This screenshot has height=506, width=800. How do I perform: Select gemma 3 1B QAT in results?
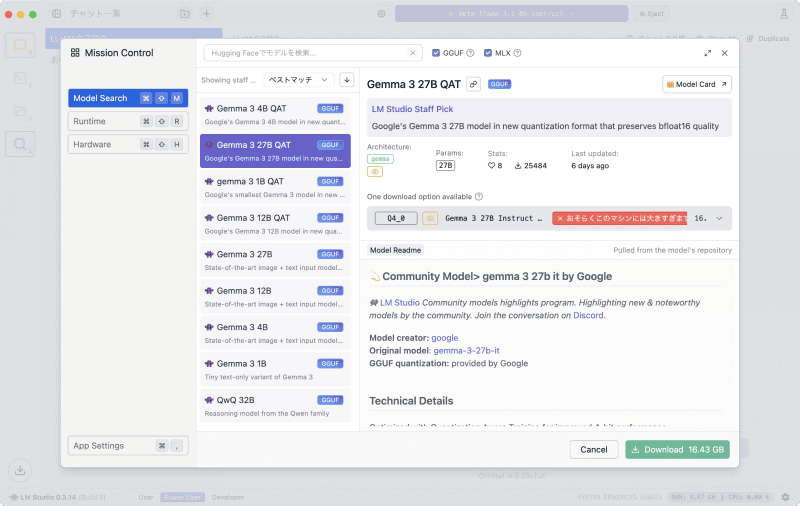[x=275, y=187]
